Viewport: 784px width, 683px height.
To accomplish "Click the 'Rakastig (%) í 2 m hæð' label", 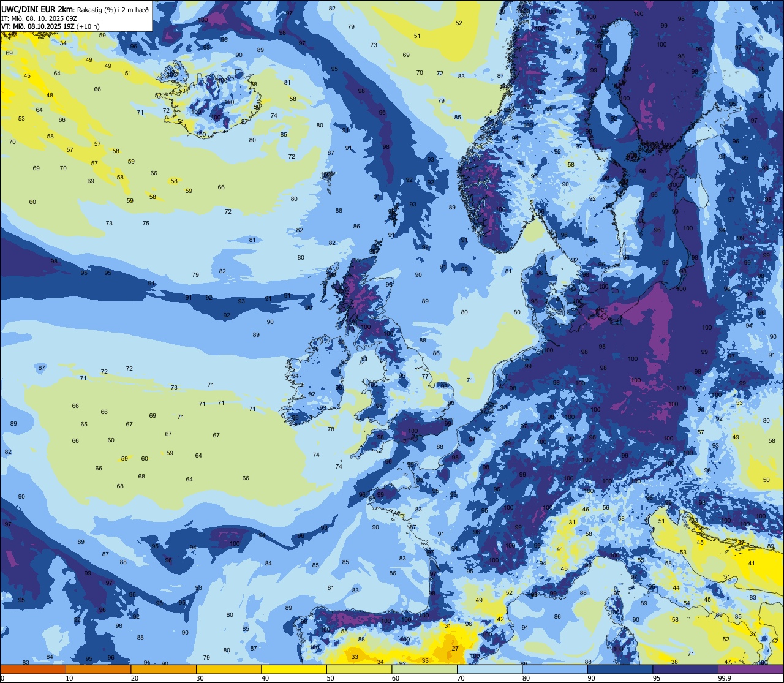I will [113, 9].
